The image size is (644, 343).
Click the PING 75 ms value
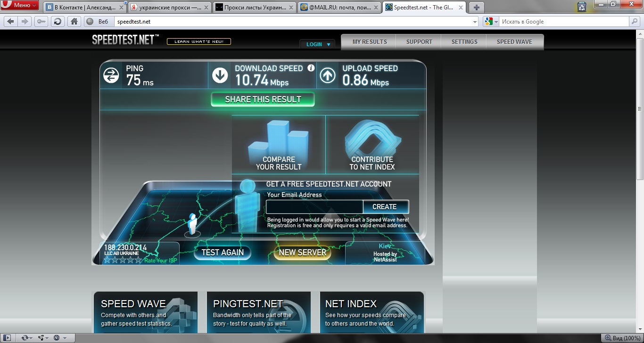point(140,81)
